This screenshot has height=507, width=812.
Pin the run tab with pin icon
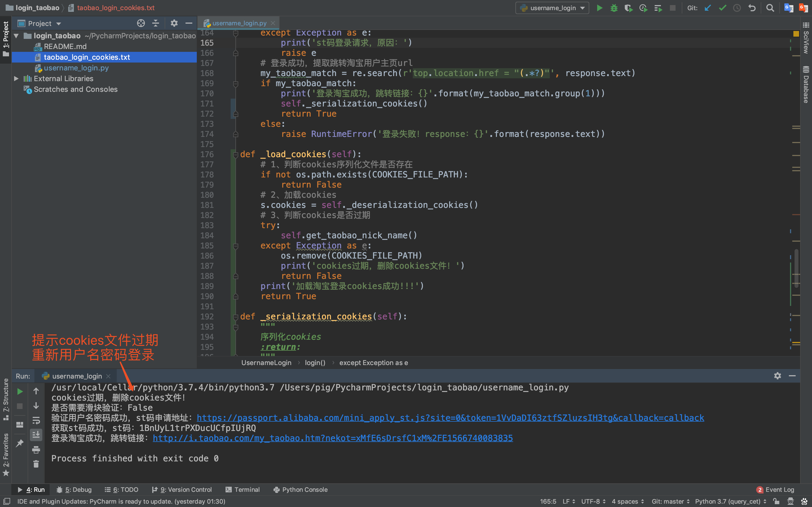pyautogui.click(x=20, y=443)
